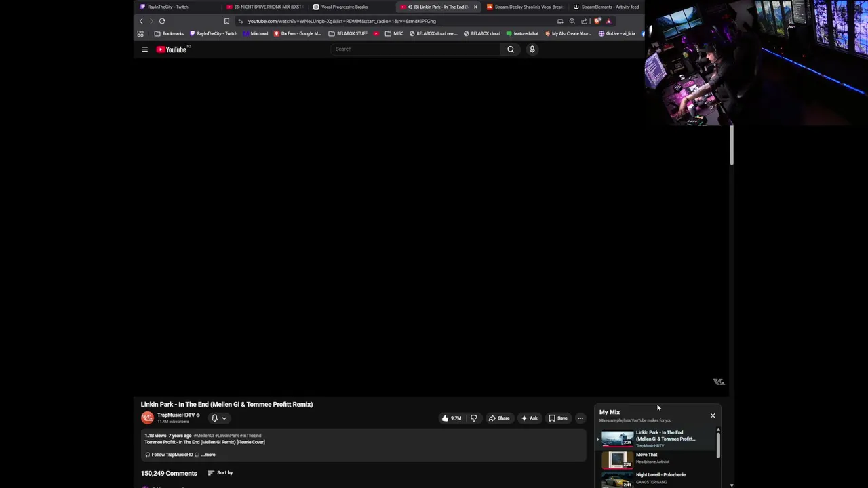The image size is (868, 488).
Task: Open the YouTube hamburger guide menu
Action: (x=144, y=49)
